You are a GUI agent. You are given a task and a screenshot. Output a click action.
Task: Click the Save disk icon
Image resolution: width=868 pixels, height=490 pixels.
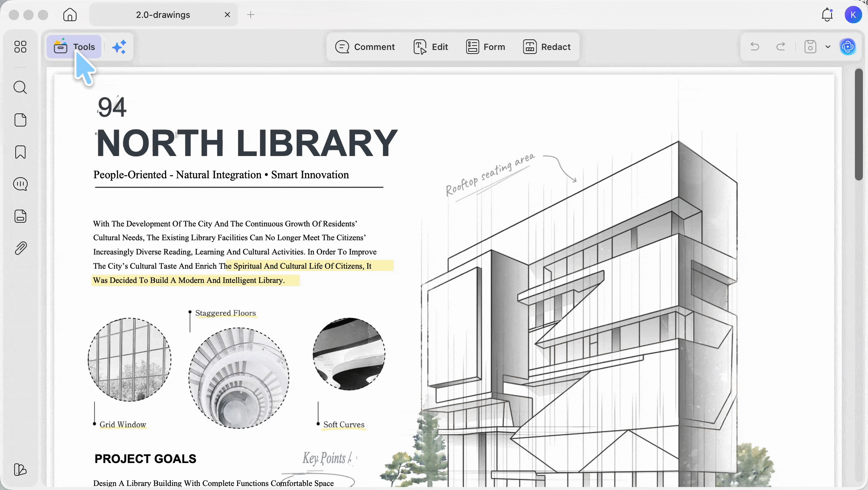(810, 47)
